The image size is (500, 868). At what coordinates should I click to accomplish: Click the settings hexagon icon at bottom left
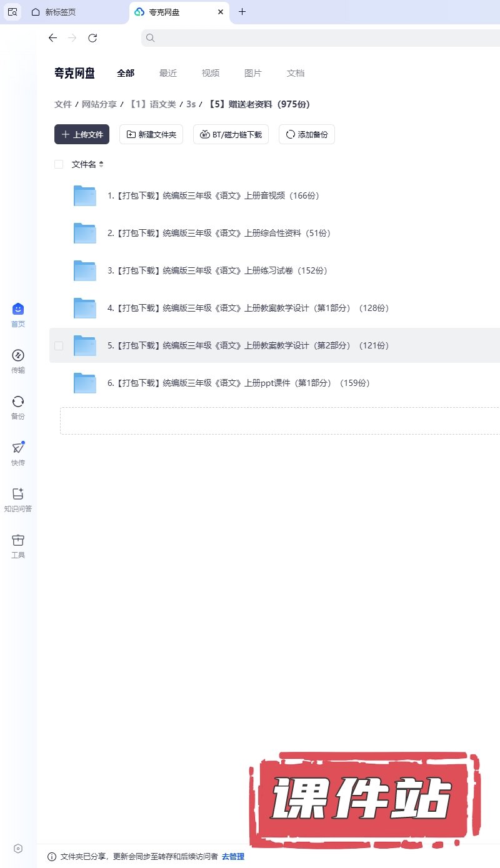click(x=18, y=848)
